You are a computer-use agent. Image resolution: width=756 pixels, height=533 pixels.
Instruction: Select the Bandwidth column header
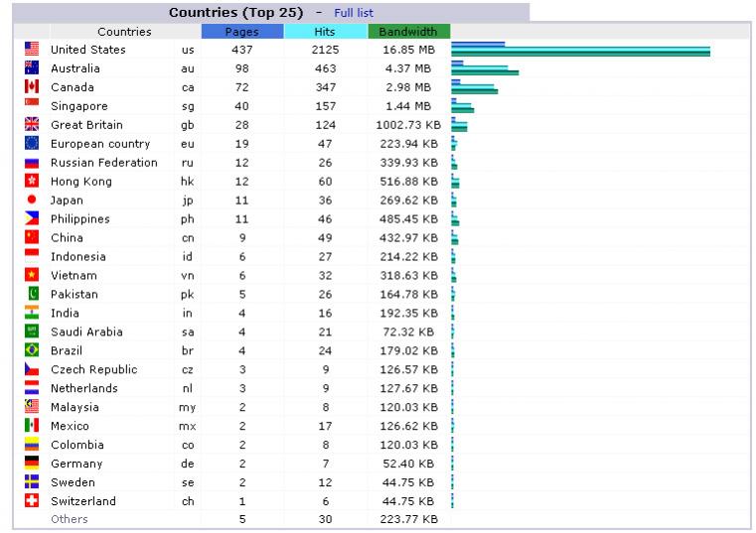coord(409,32)
